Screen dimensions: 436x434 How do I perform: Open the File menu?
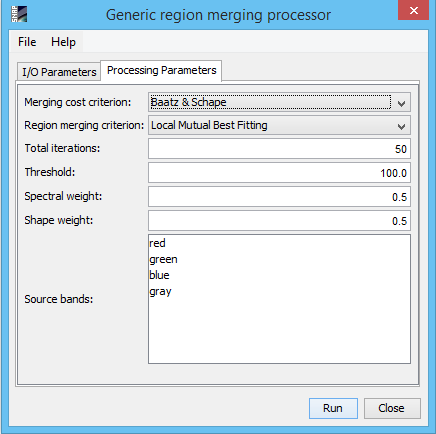pos(27,42)
